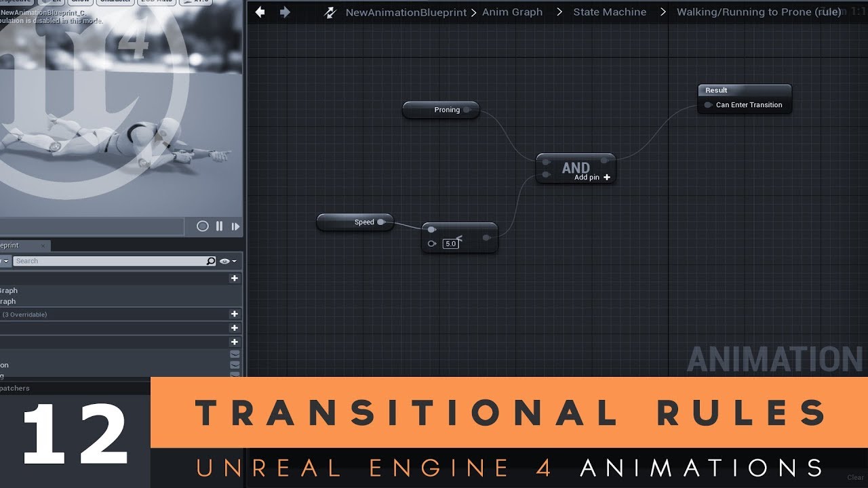The height and width of the screenshot is (488, 868).
Task: Click the magnifier search icon
Action: pyautogui.click(x=211, y=261)
